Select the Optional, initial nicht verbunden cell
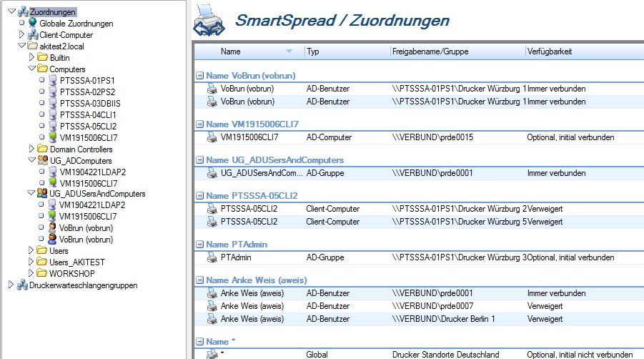The height and width of the screenshot is (359, 644). click(580, 355)
